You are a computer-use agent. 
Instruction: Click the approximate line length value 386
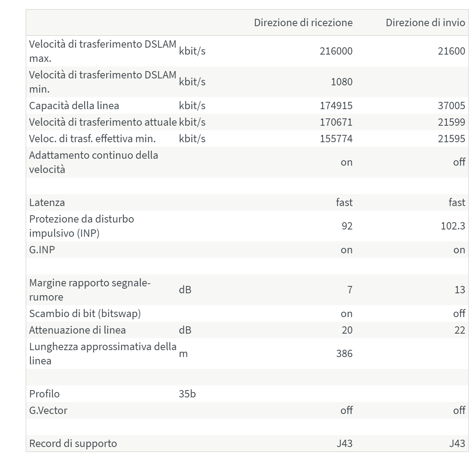344,354
